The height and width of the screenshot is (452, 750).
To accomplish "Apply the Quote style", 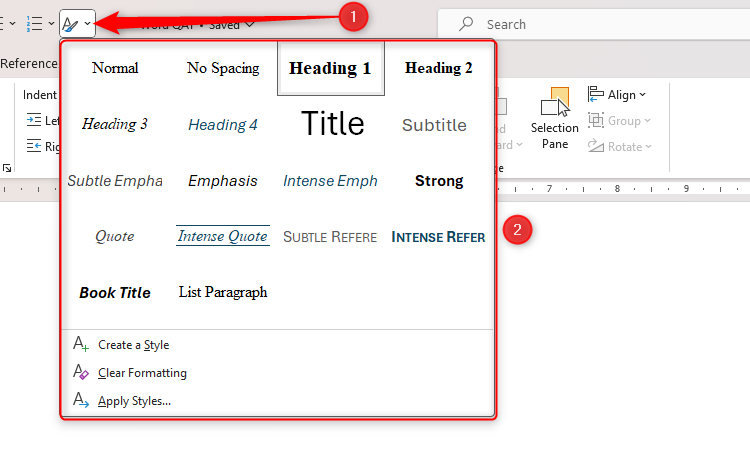I will coord(115,236).
